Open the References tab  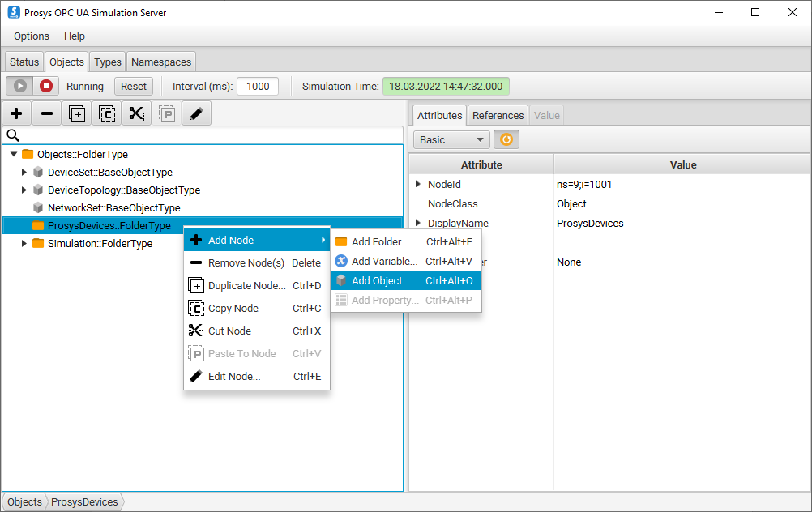point(498,115)
